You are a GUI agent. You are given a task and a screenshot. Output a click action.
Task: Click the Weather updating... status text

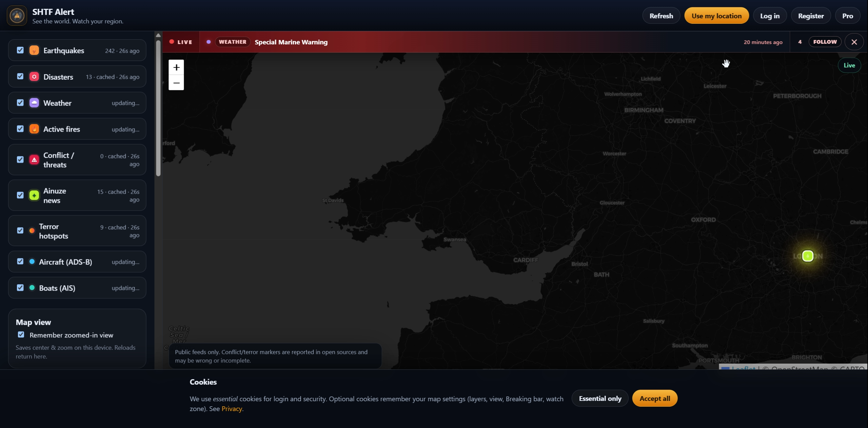click(125, 103)
